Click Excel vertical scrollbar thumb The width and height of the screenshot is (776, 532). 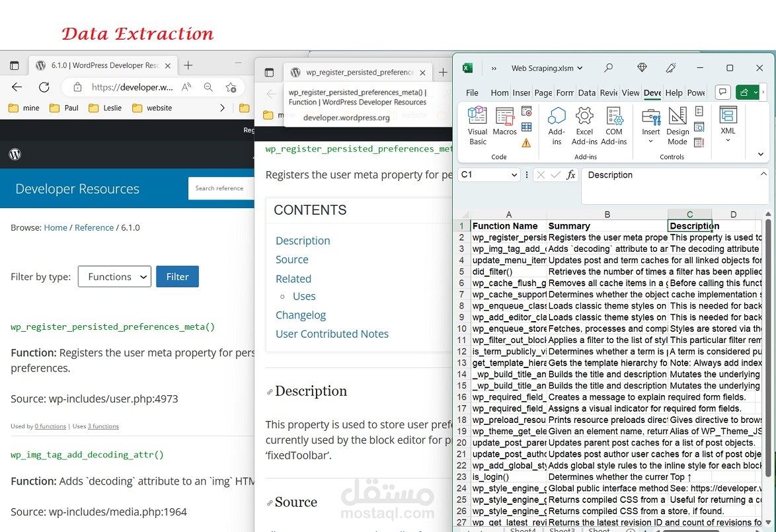767,348
